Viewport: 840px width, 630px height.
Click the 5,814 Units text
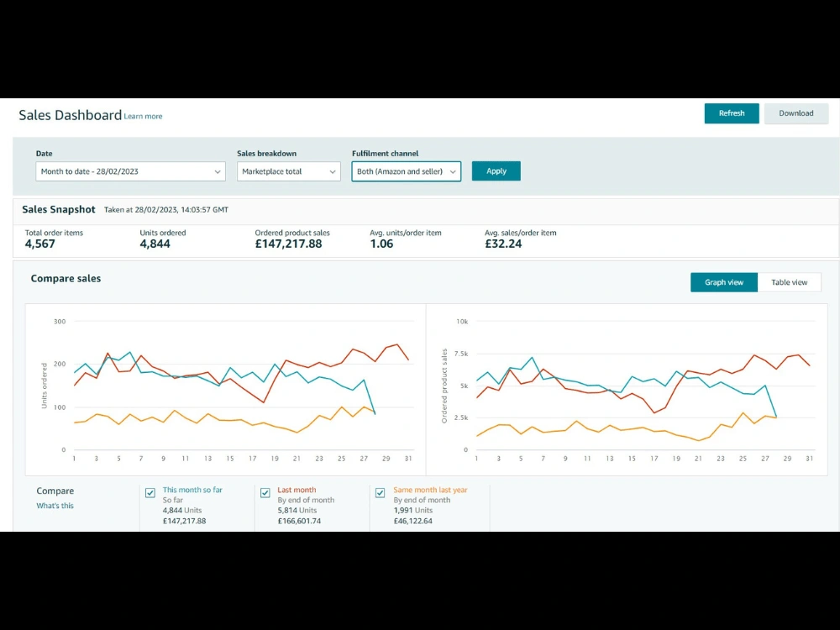[297, 511]
